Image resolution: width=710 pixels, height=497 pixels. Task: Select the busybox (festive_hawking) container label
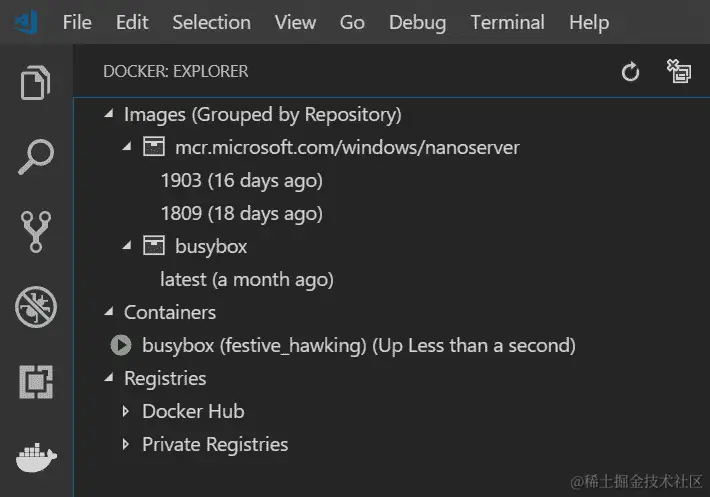tap(359, 346)
